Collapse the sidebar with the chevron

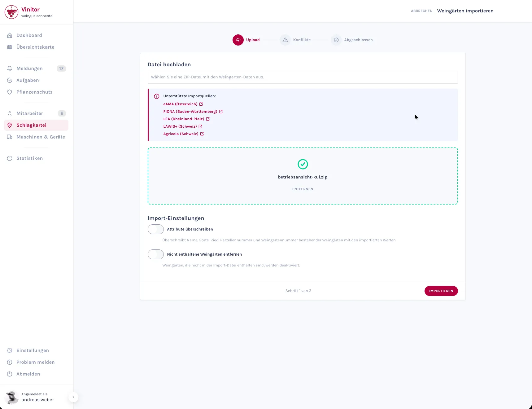(x=73, y=397)
